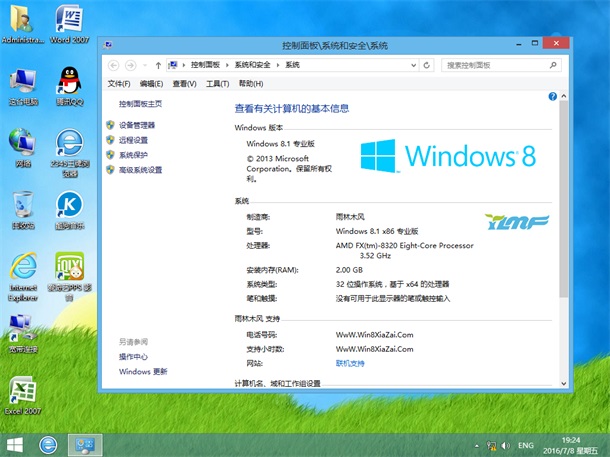Click the Windows Start button
This screenshot has width=610, height=457.
click(15, 444)
